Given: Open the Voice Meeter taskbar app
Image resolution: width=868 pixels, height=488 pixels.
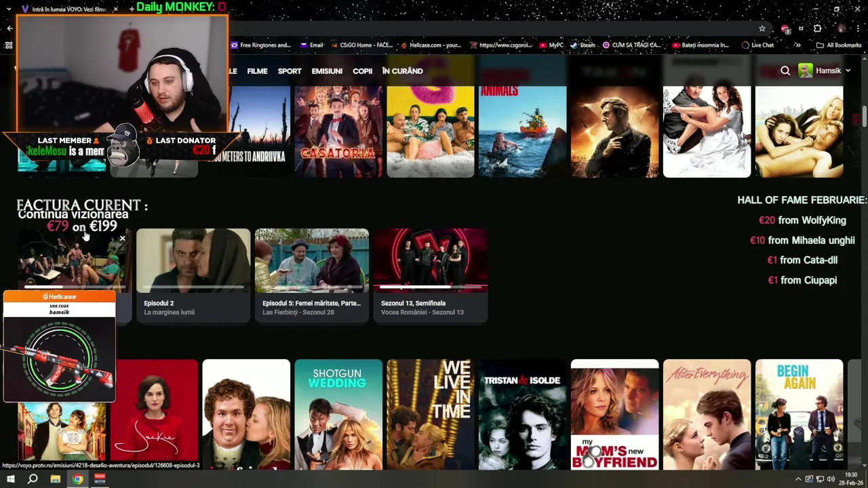Looking at the screenshot, I should click(x=100, y=479).
